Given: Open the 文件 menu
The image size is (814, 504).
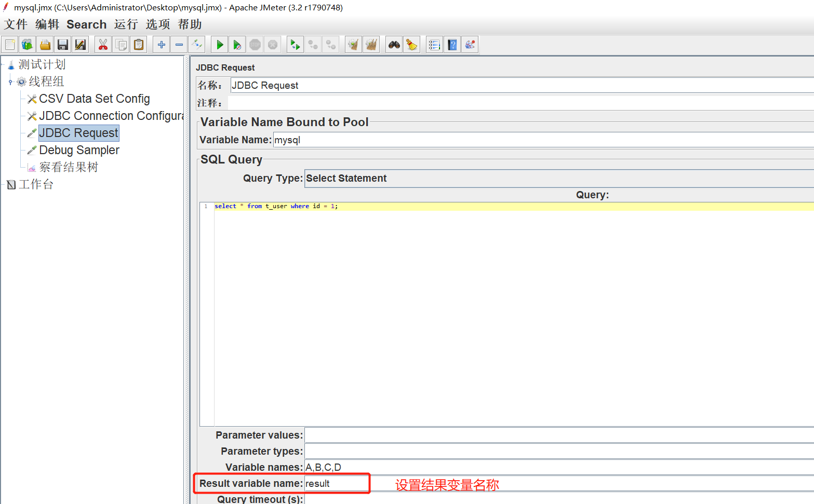Looking at the screenshot, I should click(16, 24).
